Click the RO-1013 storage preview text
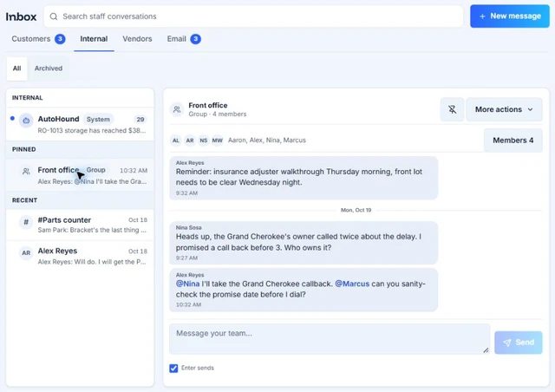 pyautogui.click(x=92, y=131)
